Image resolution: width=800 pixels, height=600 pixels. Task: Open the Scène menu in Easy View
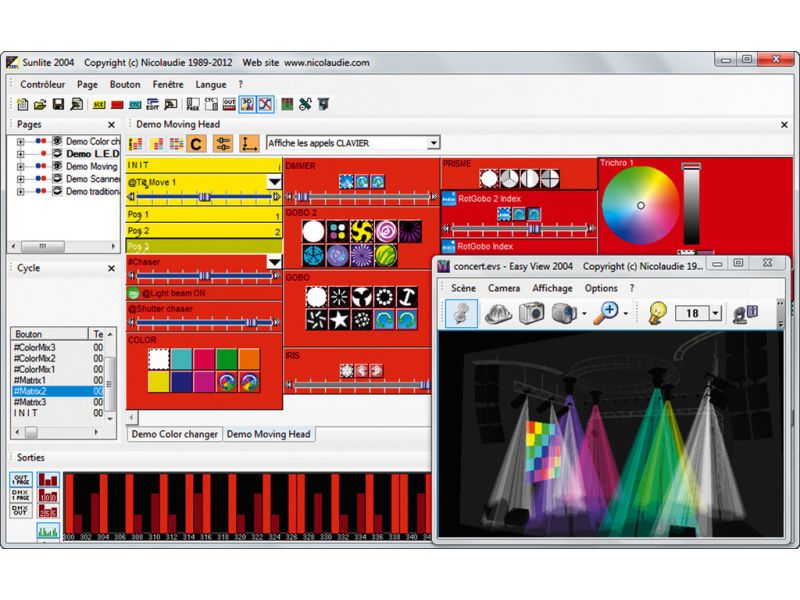tap(463, 288)
